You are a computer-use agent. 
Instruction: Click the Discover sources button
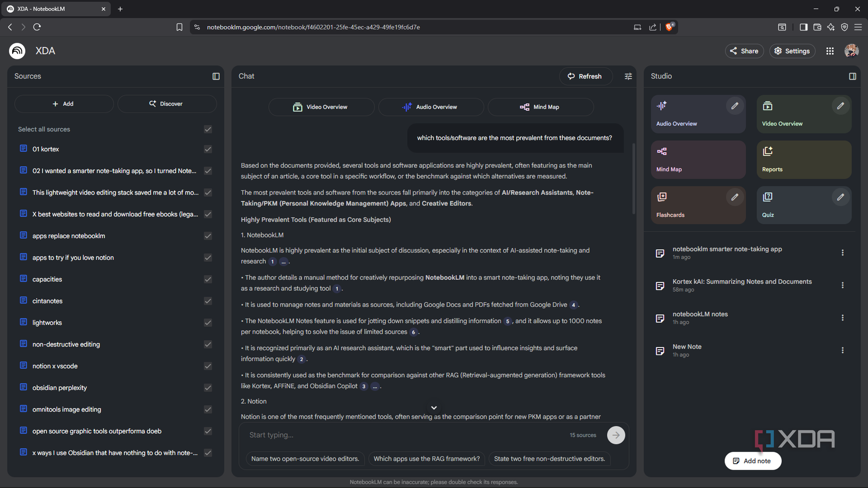pos(167,104)
